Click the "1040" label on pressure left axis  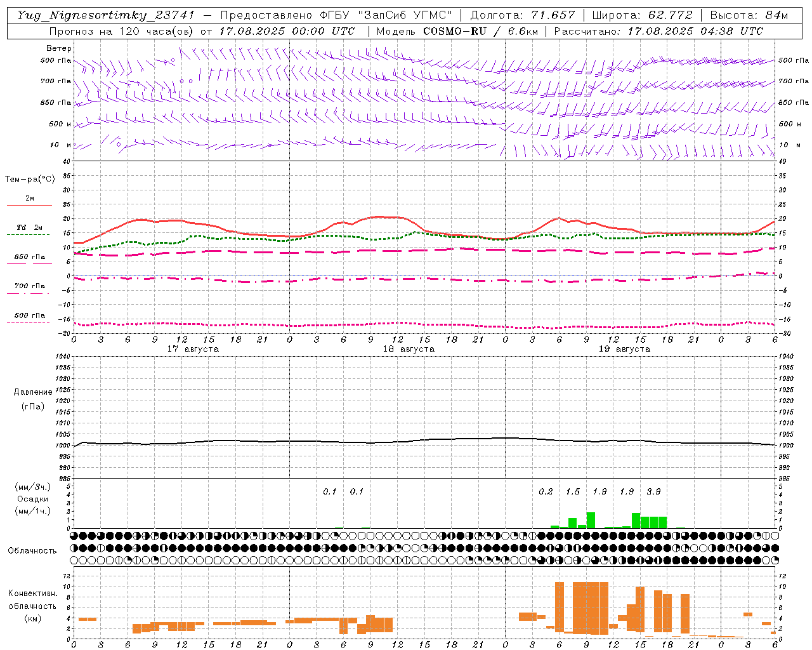62,357
